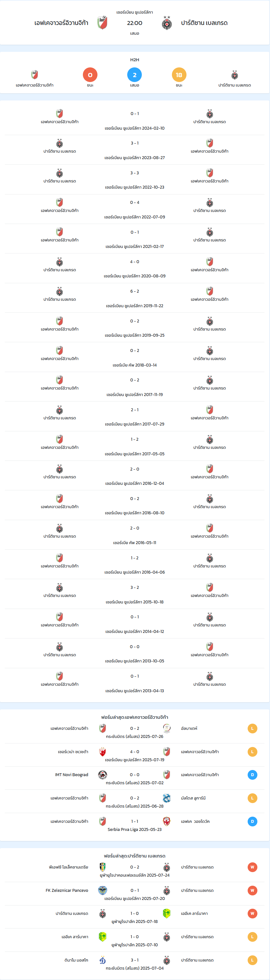Click the 22:00 kickoff time in header
The width and height of the screenshot is (270, 980).
point(135,23)
